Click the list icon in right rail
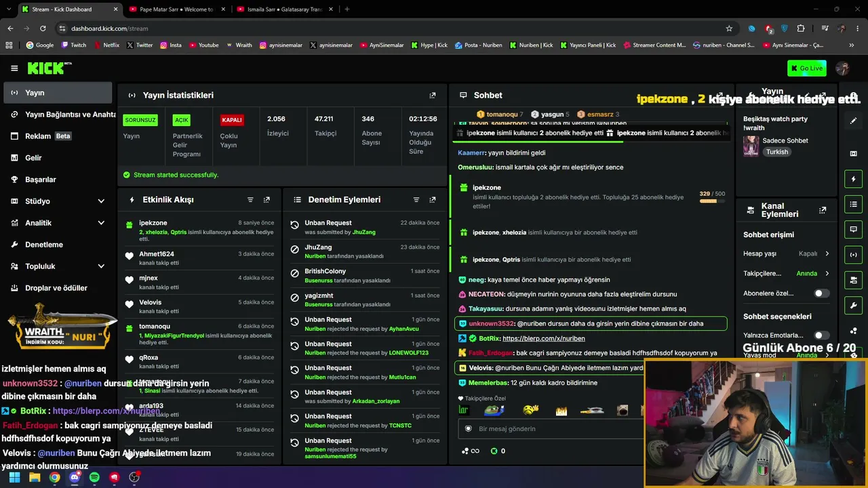Screen dimensions: 868x488 click(854, 204)
